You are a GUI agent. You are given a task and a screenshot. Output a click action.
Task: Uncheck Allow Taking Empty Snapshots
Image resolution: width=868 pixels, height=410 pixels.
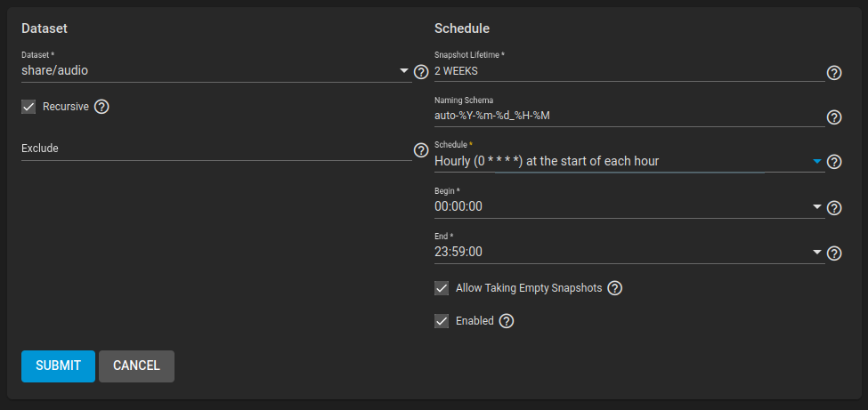click(x=442, y=288)
